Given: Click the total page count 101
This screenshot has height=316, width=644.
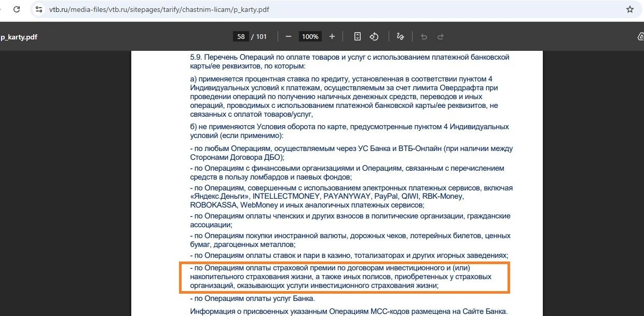Looking at the screenshot, I should point(262,36).
